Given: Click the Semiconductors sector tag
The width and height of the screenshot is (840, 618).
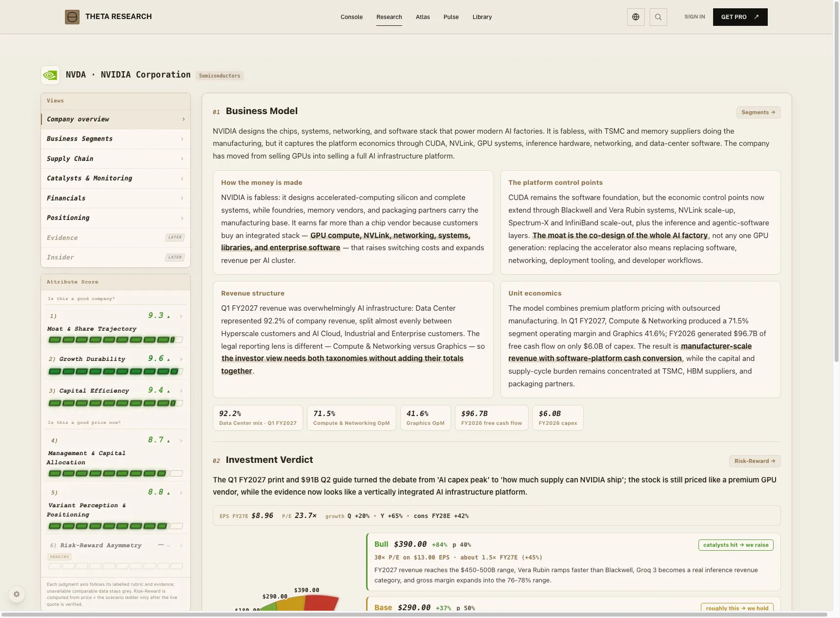Looking at the screenshot, I should (x=220, y=76).
